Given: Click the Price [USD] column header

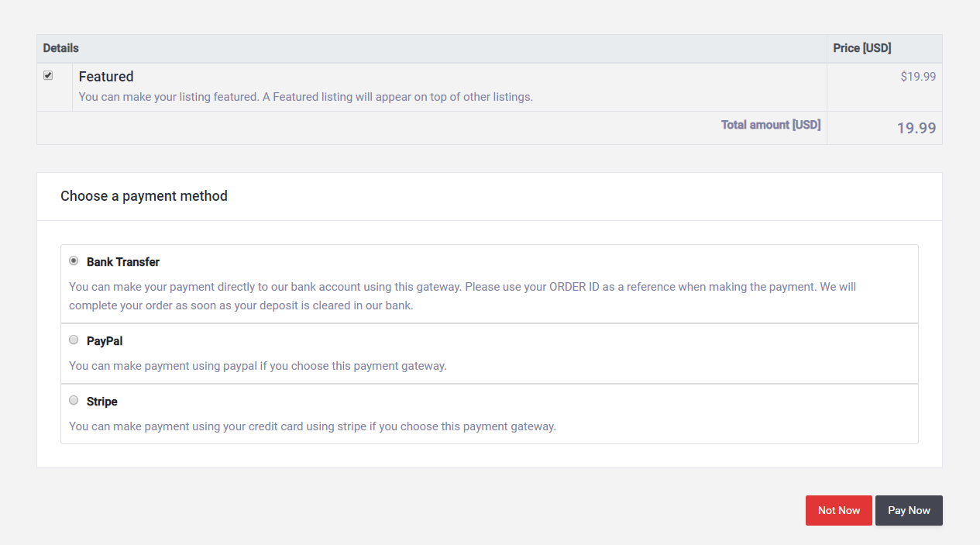Looking at the screenshot, I should [862, 48].
